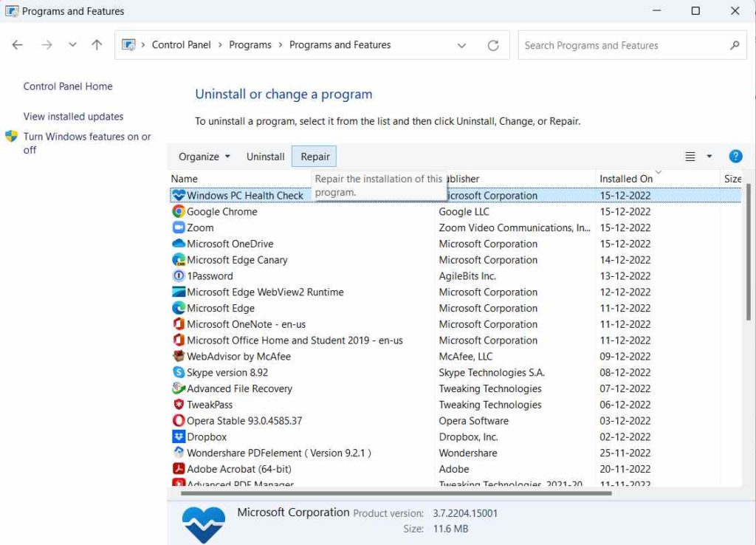Open recent locations dropdown arrow

72,45
